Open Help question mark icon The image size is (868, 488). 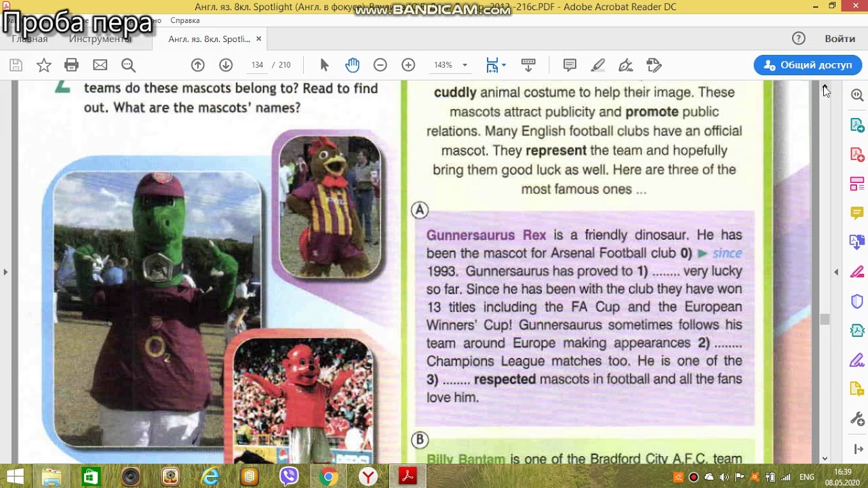(x=799, y=39)
